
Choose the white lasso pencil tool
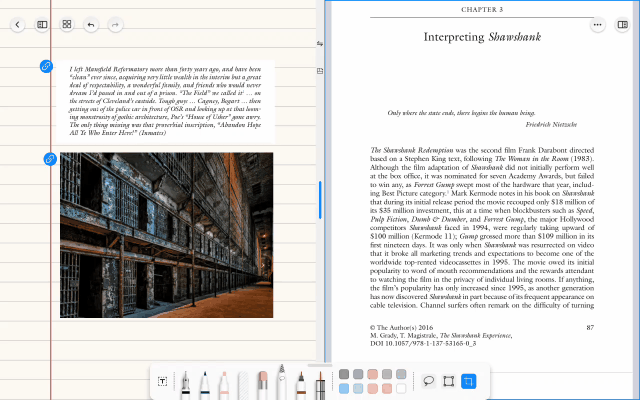tap(282, 382)
